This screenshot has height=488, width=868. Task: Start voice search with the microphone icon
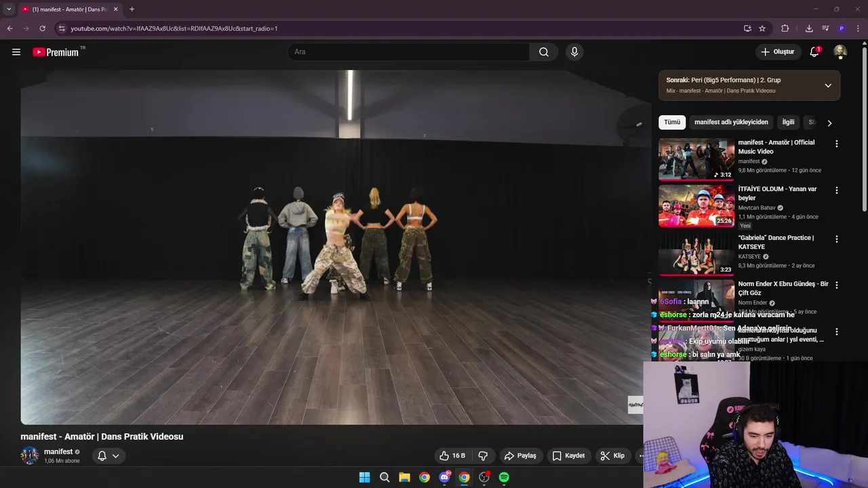[x=574, y=52]
